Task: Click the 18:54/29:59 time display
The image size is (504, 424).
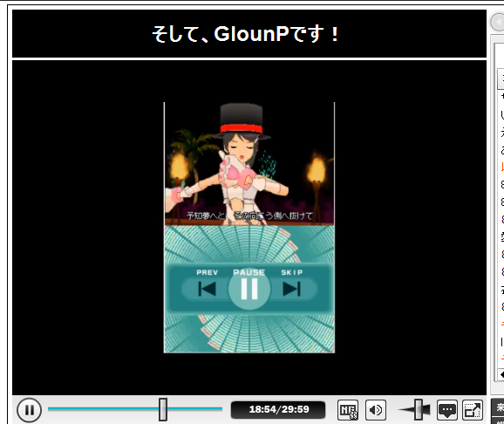Action: coord(278,409)
